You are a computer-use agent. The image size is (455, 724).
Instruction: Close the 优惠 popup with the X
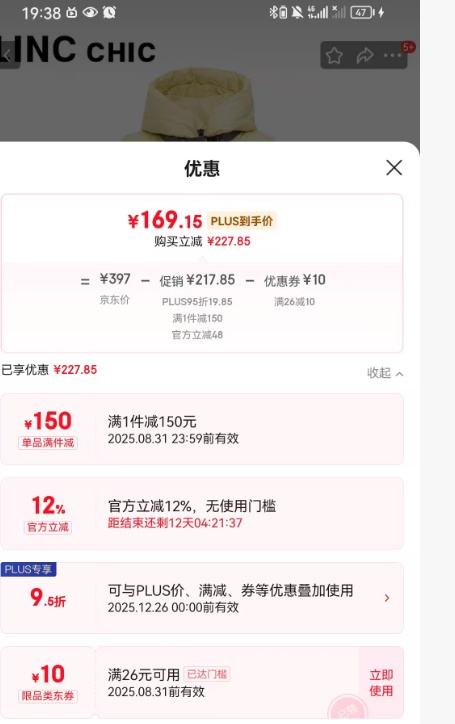(394, 168)
